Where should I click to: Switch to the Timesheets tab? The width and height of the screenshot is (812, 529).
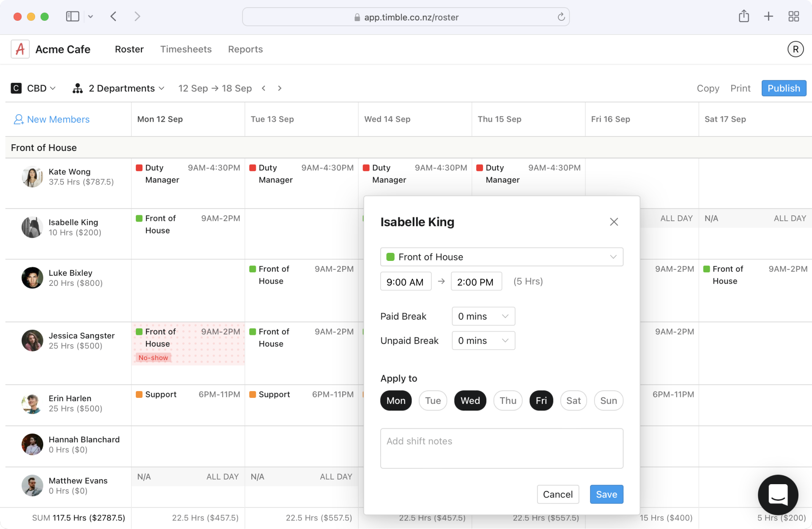[x=186, y=49]
